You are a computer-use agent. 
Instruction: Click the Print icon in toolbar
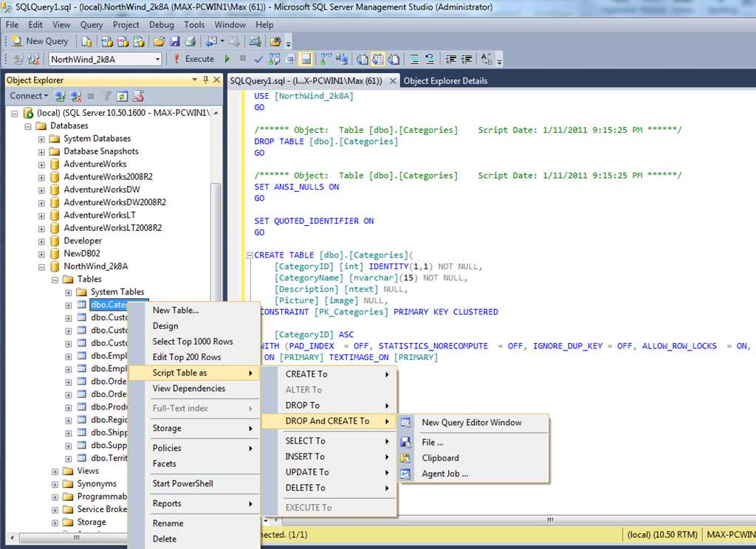tap(190, 41)
